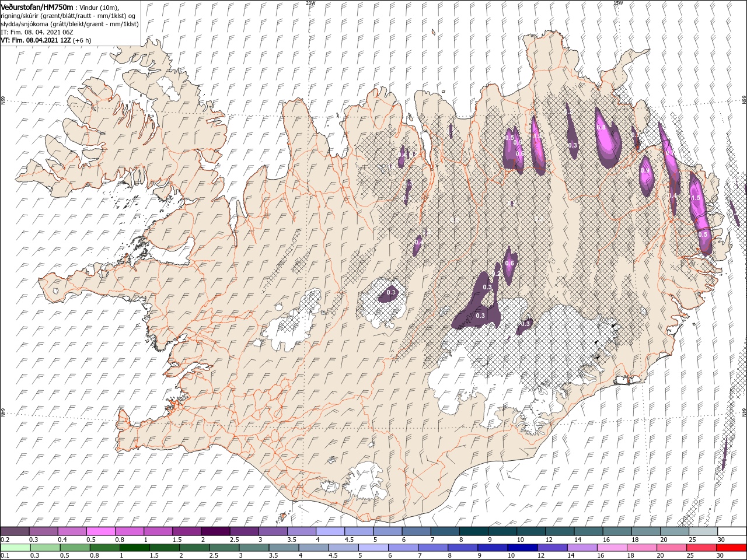Click the 'rigning/skúrir (grænt/blátt/rautt' legend line
This screenshot has width=747, height=560.
tap(68, 15)
